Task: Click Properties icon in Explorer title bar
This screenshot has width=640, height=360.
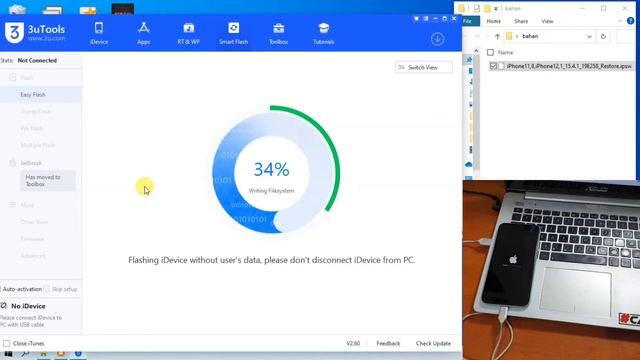Action: [476, 8]
